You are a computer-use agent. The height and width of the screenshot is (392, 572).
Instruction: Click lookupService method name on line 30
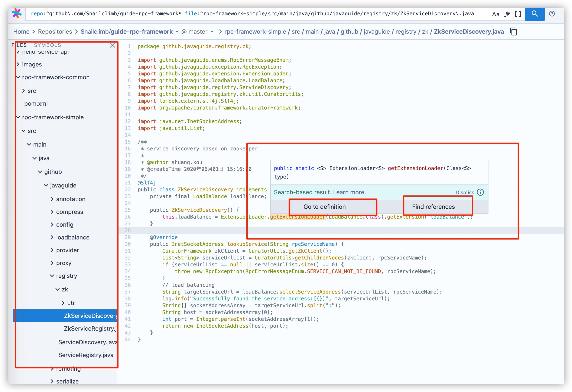tap(247, 244)
